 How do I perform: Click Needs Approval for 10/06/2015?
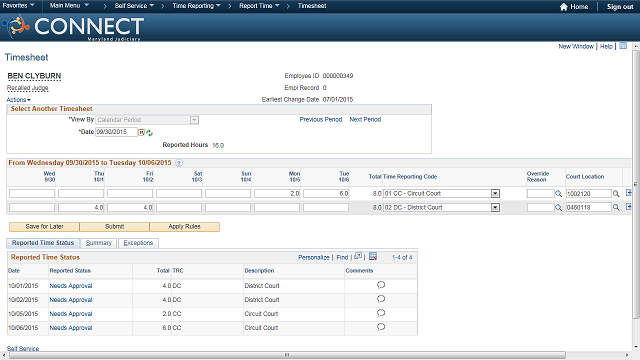[x=71, y=328]
